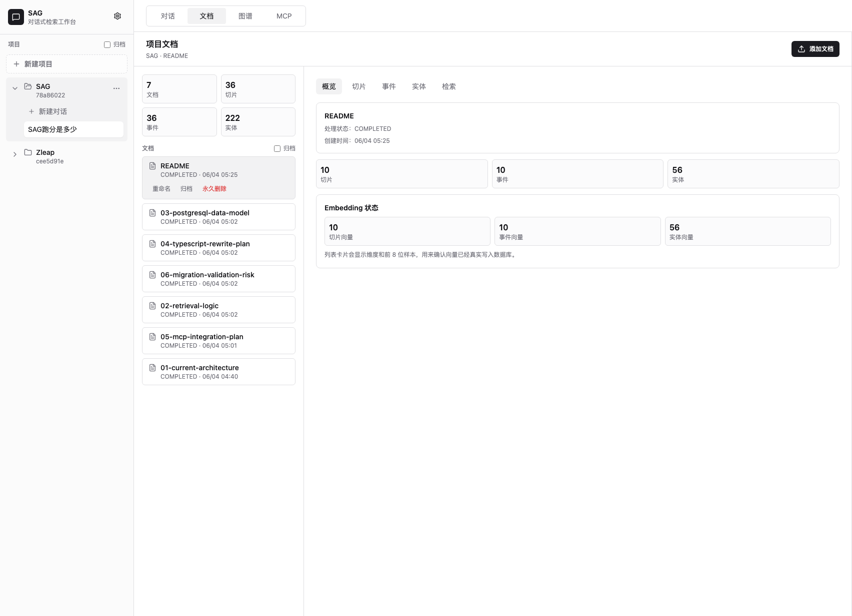Click the 36 切片 stats card
Image resolution: width=852 pixels, height=616 pixels.
click(x=258, y=89)
